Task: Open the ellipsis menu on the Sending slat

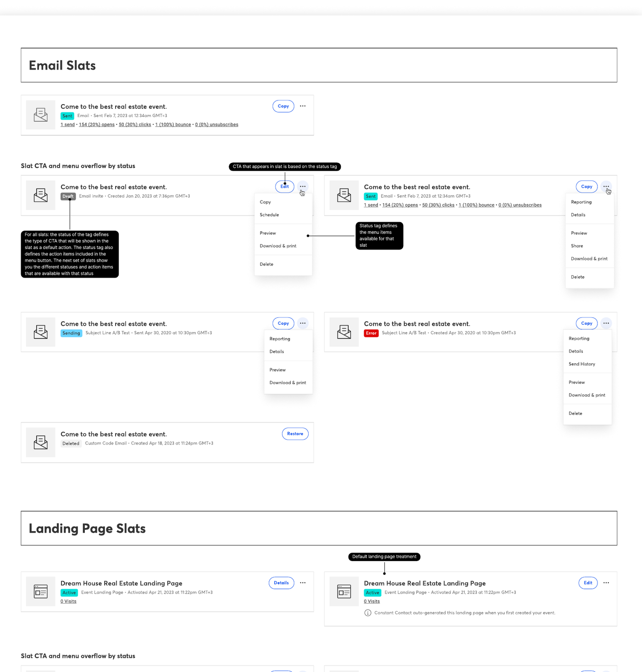Action: tap(303, 323)
